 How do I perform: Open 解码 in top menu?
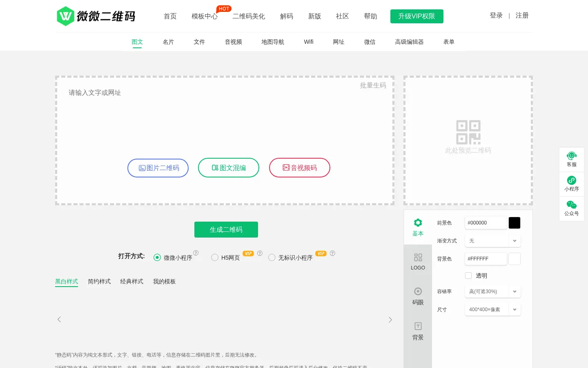pos(287,16)
